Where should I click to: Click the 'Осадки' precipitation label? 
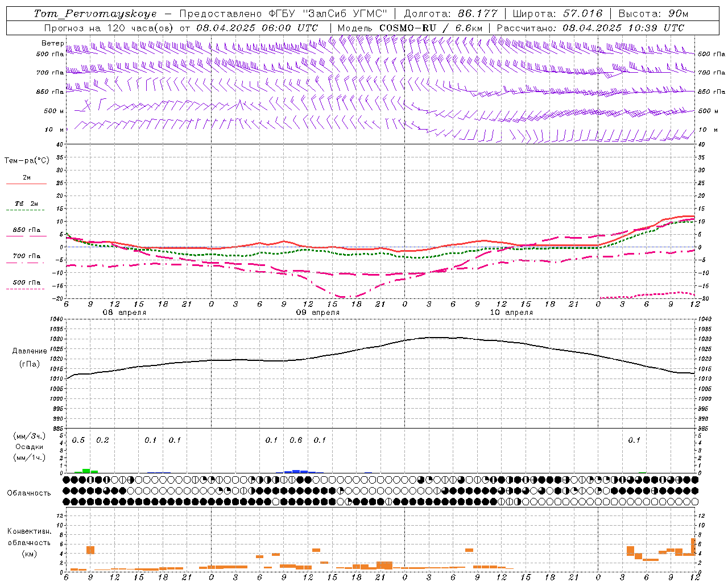point(30,447)
